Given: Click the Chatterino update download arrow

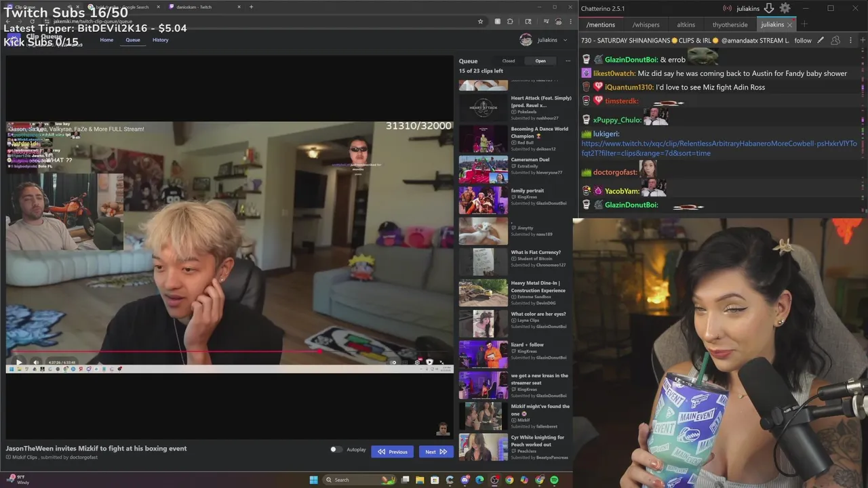Looking at the screenshot, I should (769, 8).
